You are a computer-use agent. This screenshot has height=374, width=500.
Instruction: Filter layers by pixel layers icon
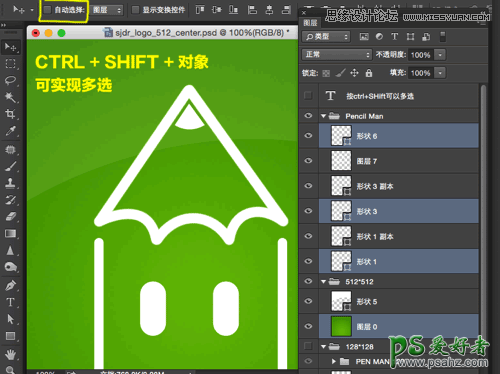(364, 37)
